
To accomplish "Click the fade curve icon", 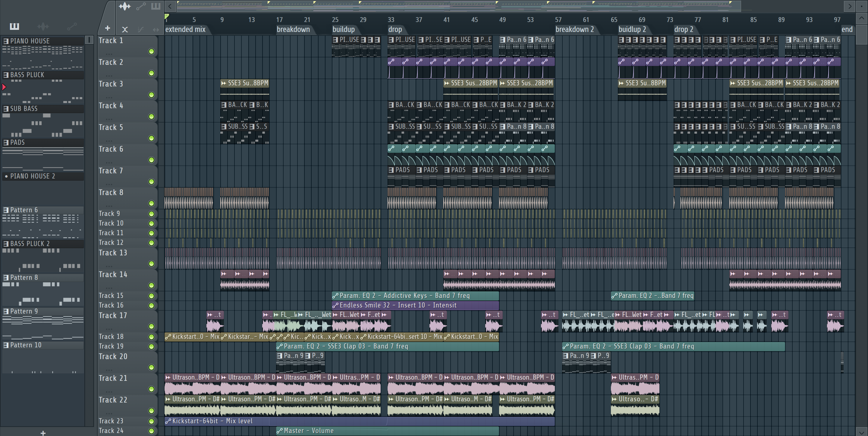I will point(141,30).
